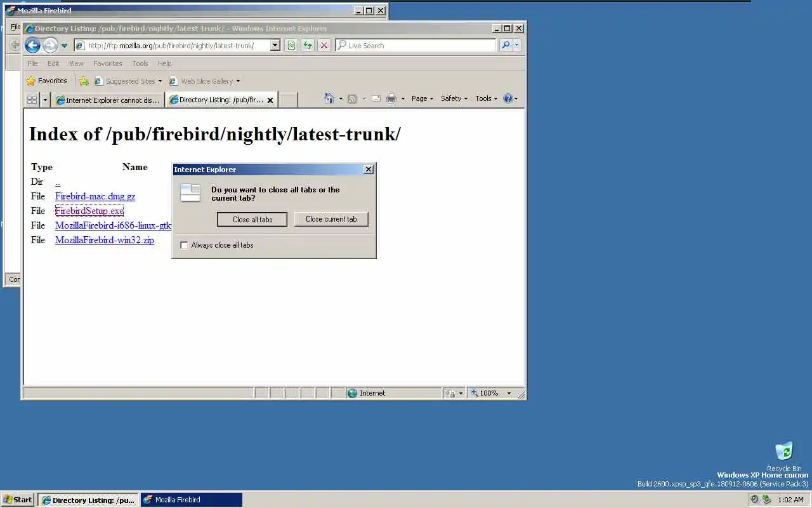Open the Page command bar menu
812x508 pixels.
(422, 98)
